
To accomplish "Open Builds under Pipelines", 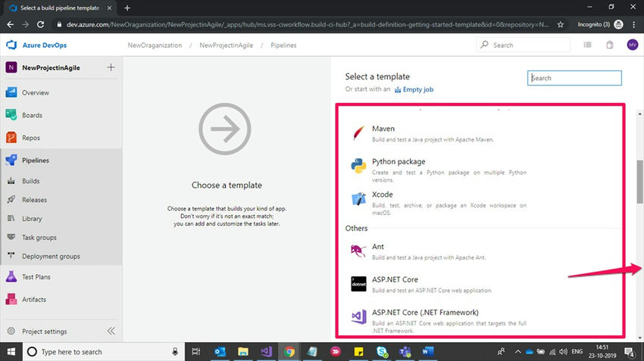I will pos(31,181).
